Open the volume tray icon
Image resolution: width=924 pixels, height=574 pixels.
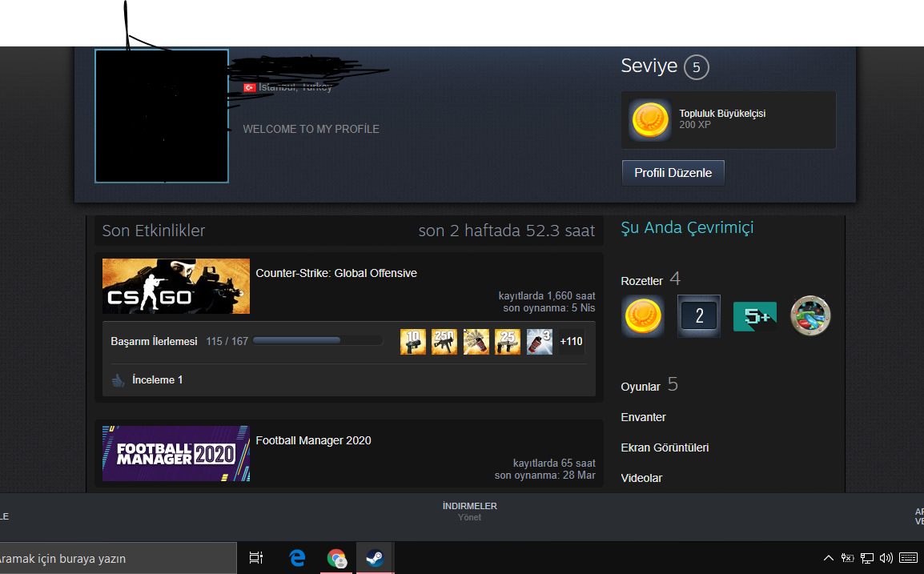886,557
